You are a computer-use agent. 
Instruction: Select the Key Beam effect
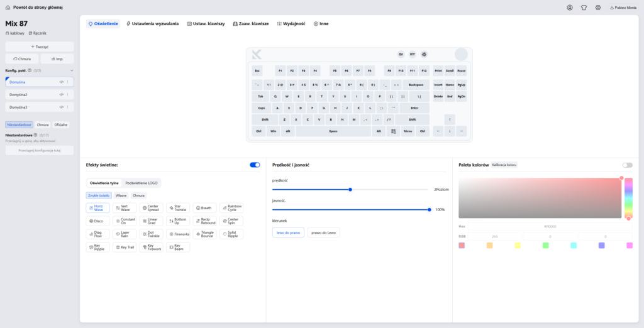point(178,247)
